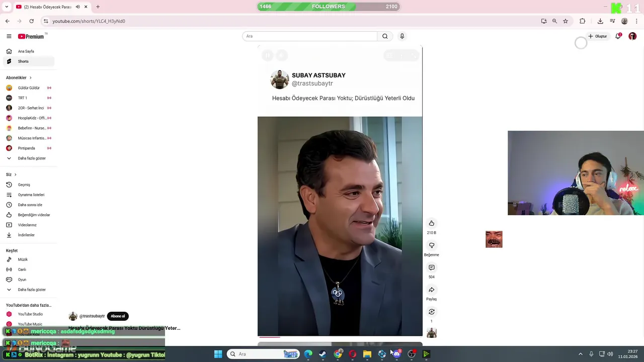Open 2CR - Serhat İnci channel
Screen dimensions: 644x362
pyautogui.click(x=28, y=108)
